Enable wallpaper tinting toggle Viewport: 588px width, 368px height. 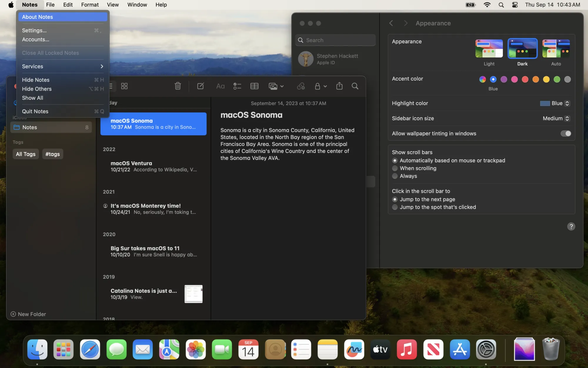tap(565, 133)
